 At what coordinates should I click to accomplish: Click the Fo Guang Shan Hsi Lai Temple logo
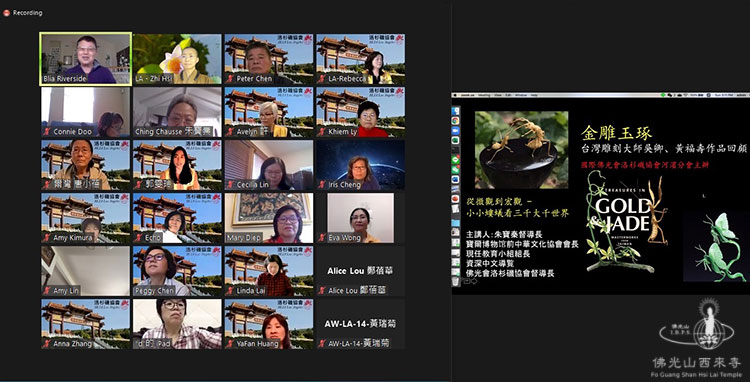tap(697, 338)
